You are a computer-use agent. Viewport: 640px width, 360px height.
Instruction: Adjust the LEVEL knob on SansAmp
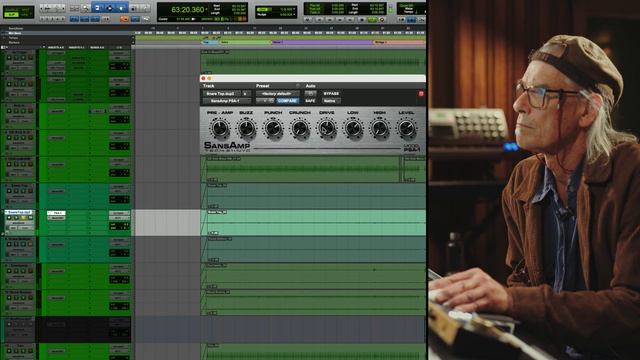(406, 129)
